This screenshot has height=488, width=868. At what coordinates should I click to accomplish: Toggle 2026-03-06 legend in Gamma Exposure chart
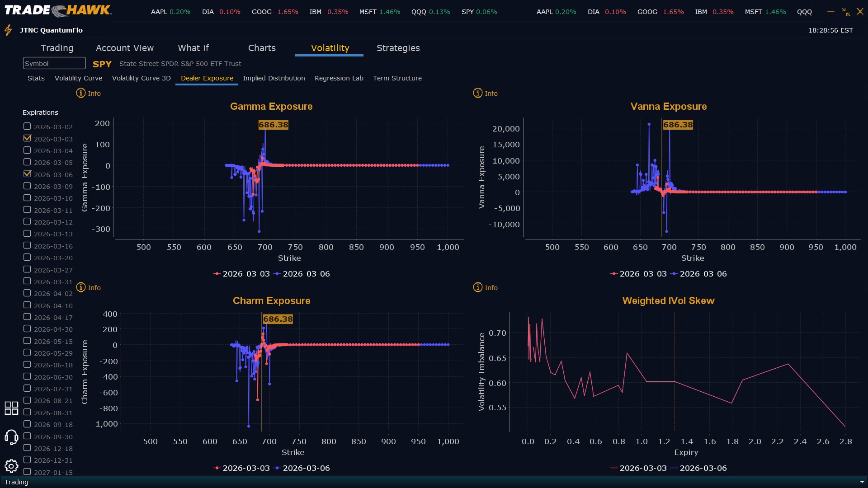point(302,274)
